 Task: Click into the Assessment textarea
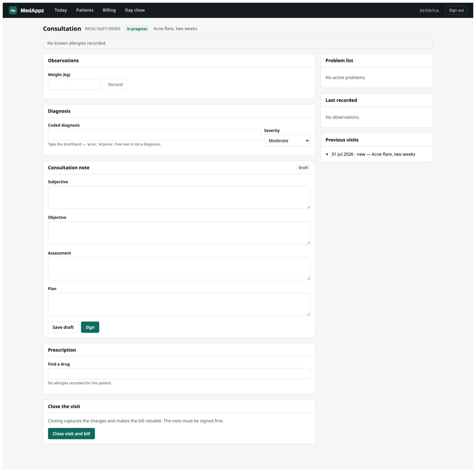[179, 269]
